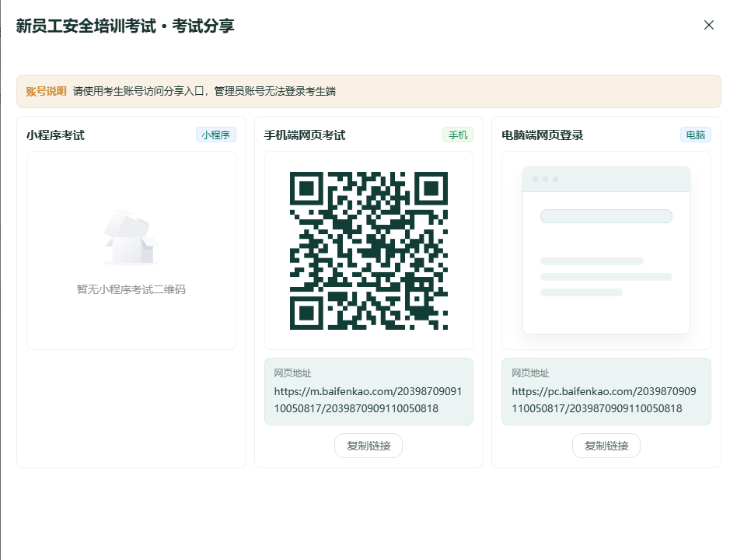Click the dialog title 新员工安全培训考试
The height and width of the screenshot is (560, 737).
tap(86, 26)
